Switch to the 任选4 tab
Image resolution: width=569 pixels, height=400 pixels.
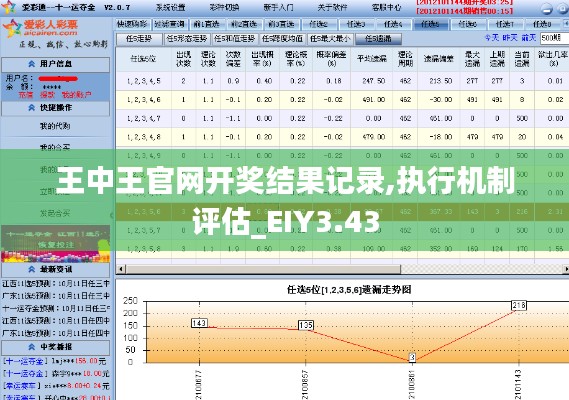click(393, 24)
